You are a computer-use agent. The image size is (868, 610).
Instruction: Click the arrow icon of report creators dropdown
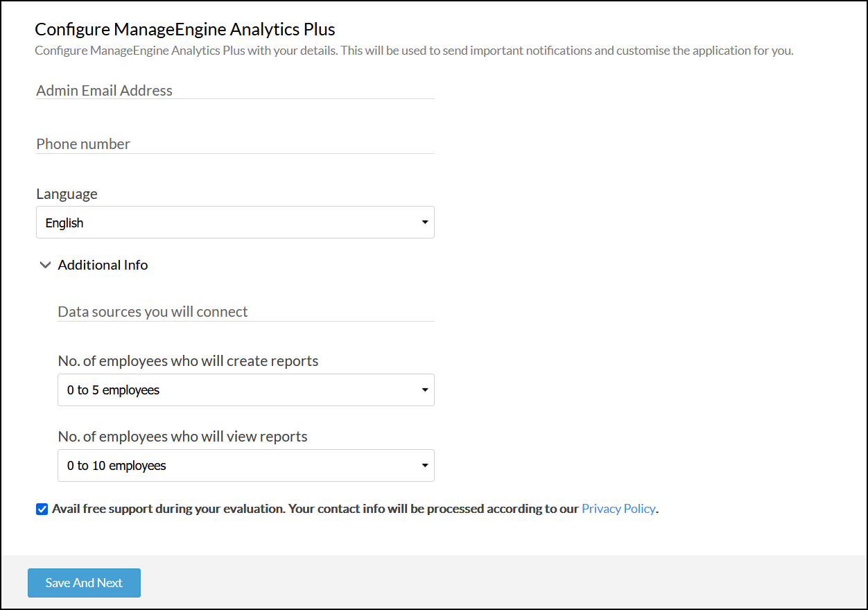(425, 390)
